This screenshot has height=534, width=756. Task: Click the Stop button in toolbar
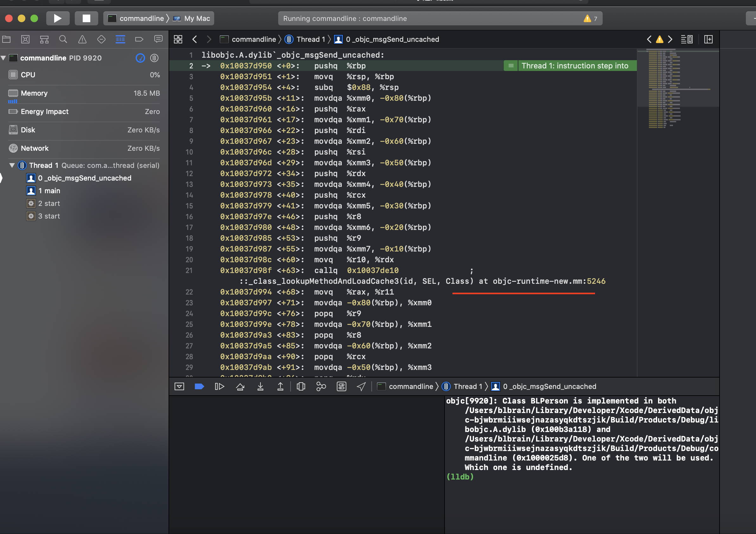click(86, 18)
